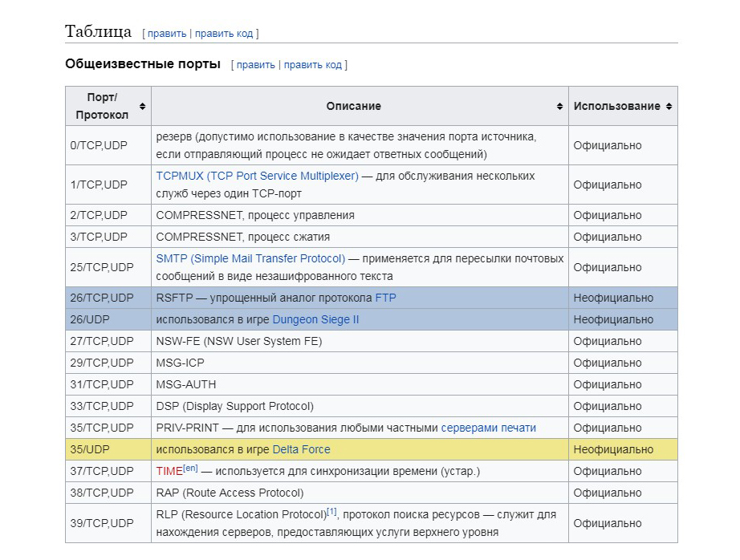Open 'править код' for Общеизвестные порты

pos(313,65)
